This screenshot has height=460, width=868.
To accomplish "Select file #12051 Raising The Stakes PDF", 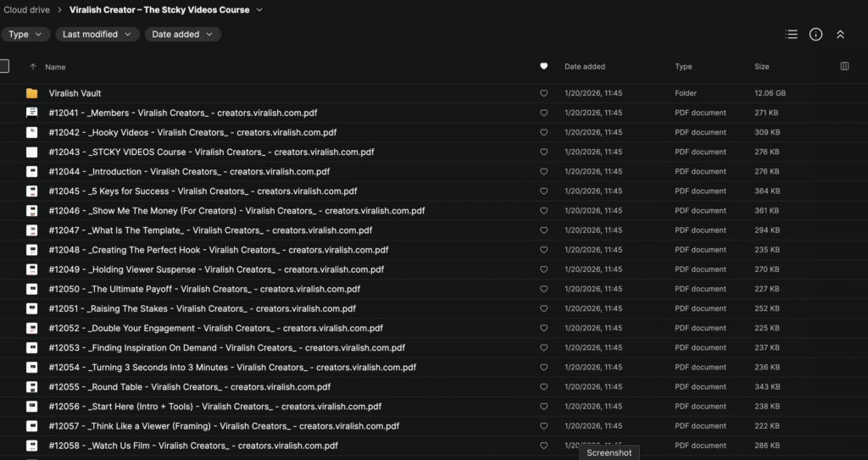I will (x=202, y=309).
